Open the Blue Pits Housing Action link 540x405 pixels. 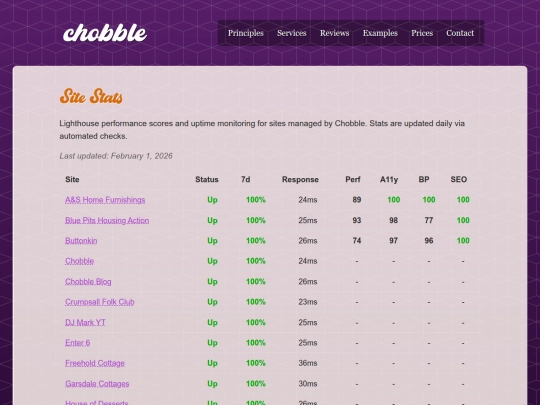pos(107,220)
